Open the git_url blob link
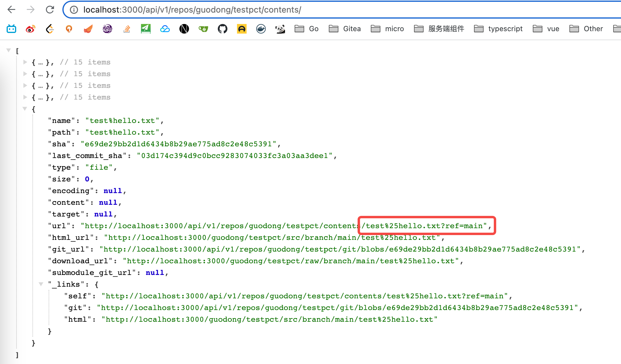Viewport: 621px width, 364px height. pos(340,249)
